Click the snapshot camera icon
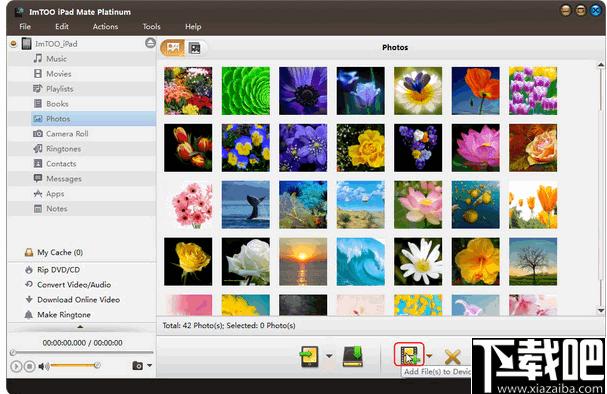The image size is (607, 394). 137,366
